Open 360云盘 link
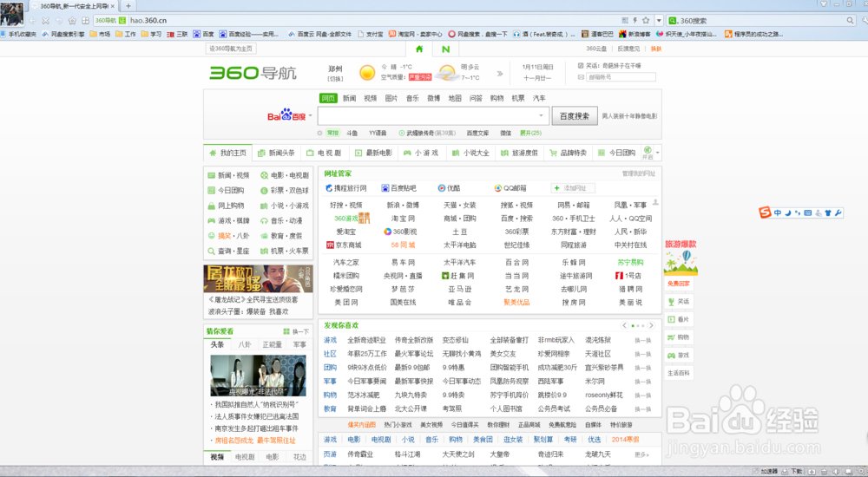The height and width of the screenshot is (477, 868). 597,49
